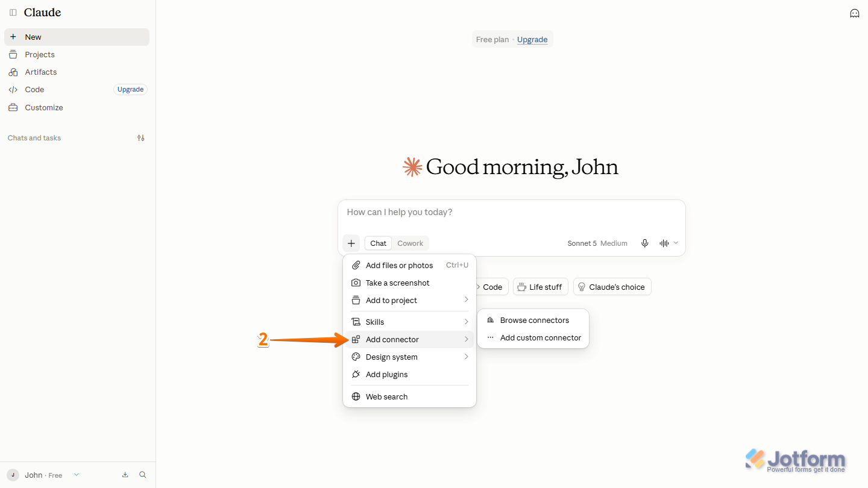Open incognito chat via ghost icon
This screenshot has height=488, width=868.
point(855,13)
